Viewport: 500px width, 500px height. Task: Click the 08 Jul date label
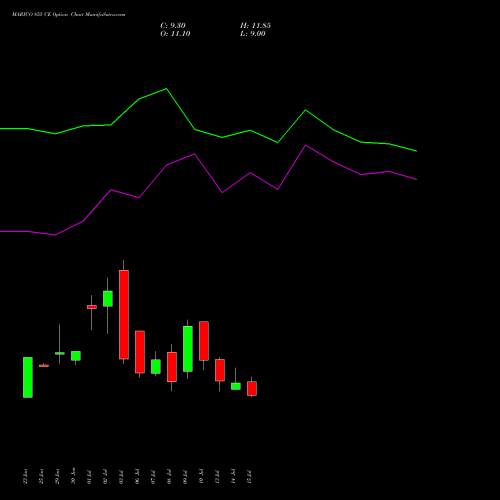click(170, 476)
